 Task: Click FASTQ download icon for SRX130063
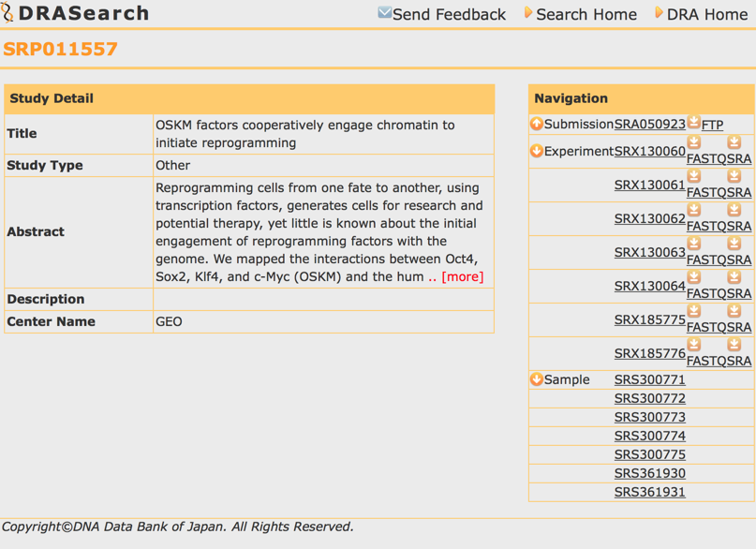(694, 244)
